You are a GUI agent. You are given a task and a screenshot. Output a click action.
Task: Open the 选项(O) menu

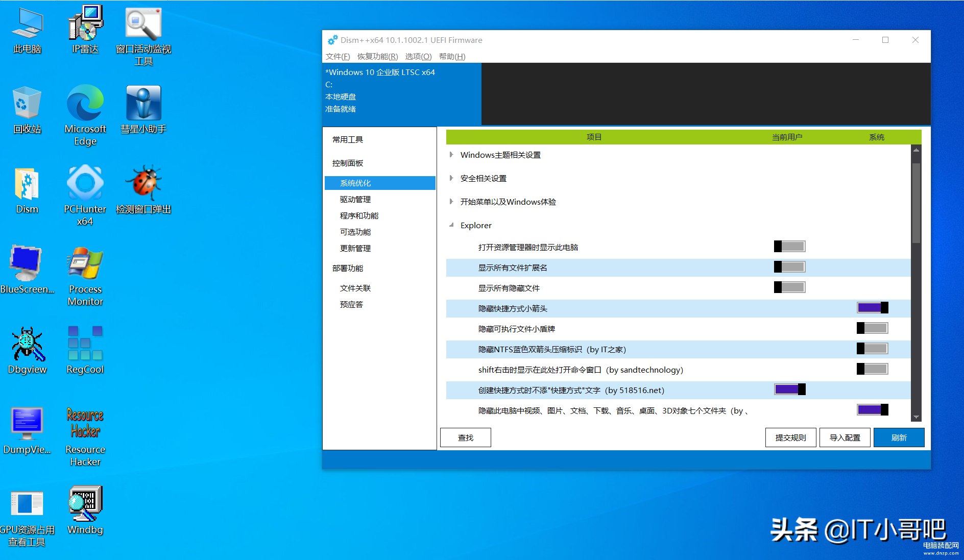[418, 57]
